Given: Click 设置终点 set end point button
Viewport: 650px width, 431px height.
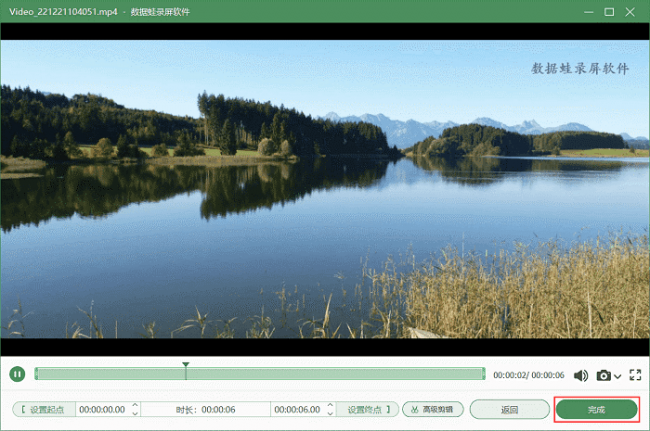Looking at the screenshot, I should click(x=367, y=409).
